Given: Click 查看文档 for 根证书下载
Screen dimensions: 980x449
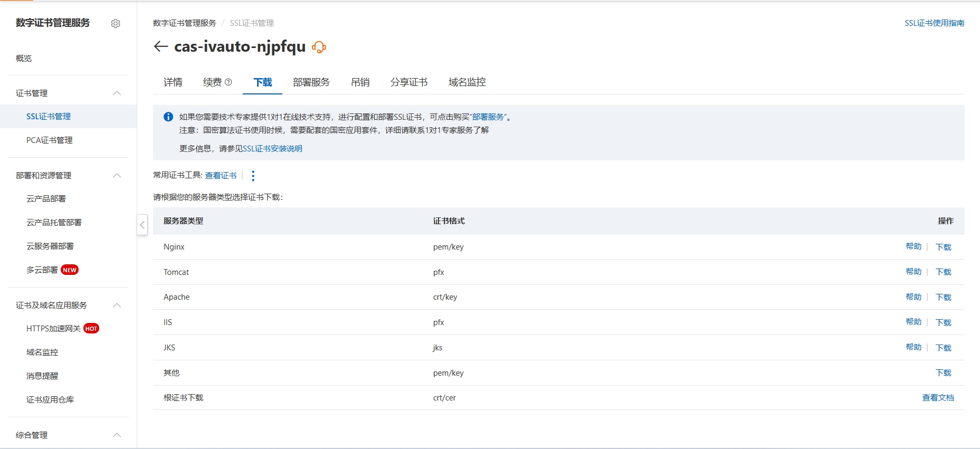Looking at the screenshot, I should coord(938,398).
